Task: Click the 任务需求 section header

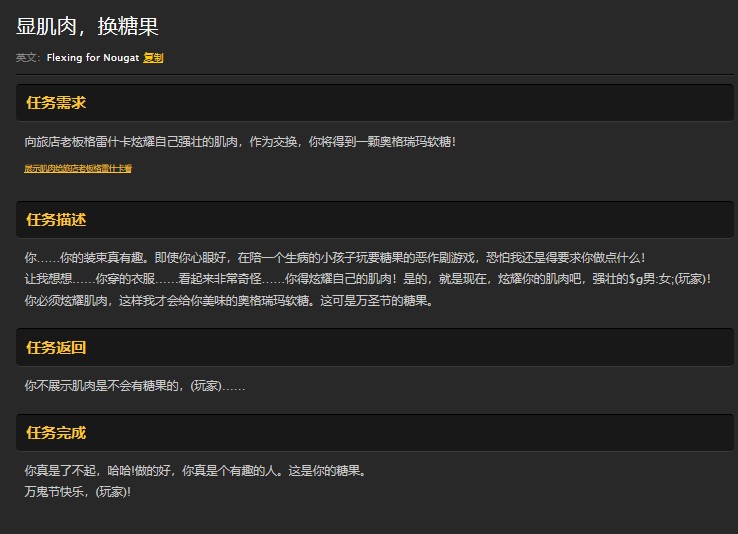Action: [x=56, y=103]
